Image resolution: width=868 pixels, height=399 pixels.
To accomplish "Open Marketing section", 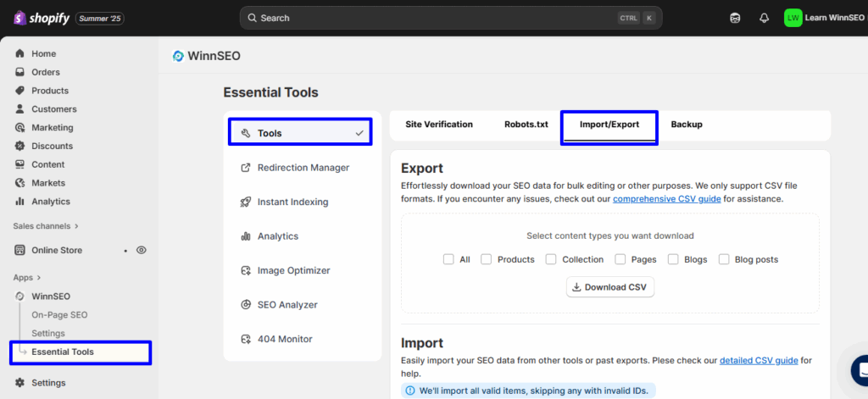I will [52, 127].
